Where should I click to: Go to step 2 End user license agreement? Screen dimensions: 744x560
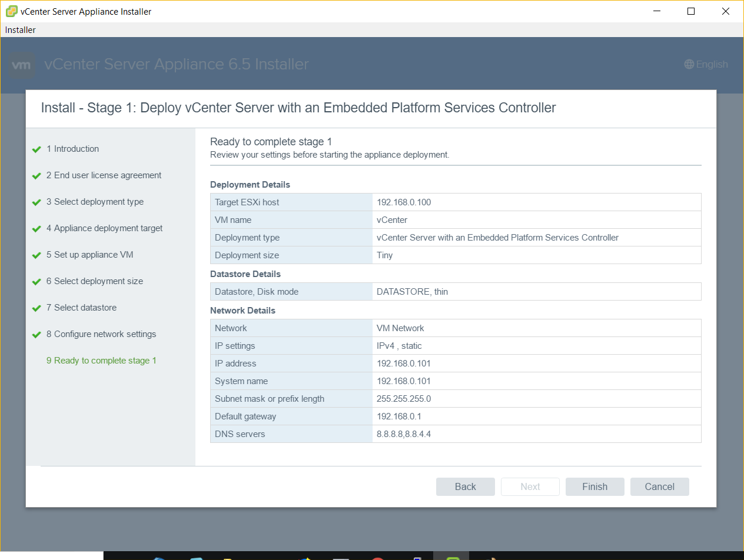104,175
